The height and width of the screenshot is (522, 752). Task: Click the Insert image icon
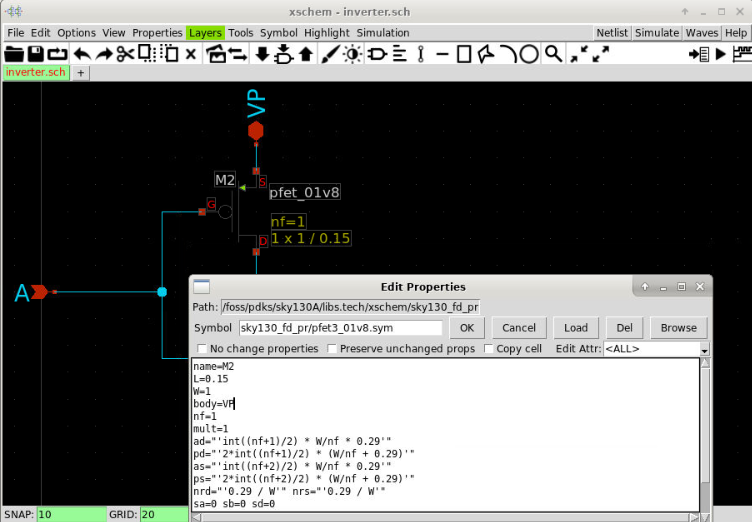[216, 54]
